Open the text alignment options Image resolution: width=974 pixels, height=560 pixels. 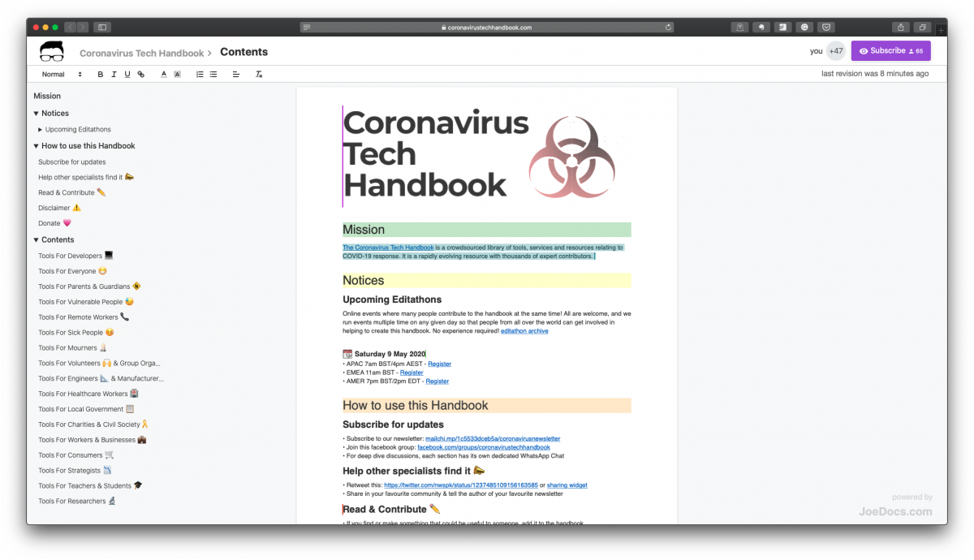tap(236, 74)
